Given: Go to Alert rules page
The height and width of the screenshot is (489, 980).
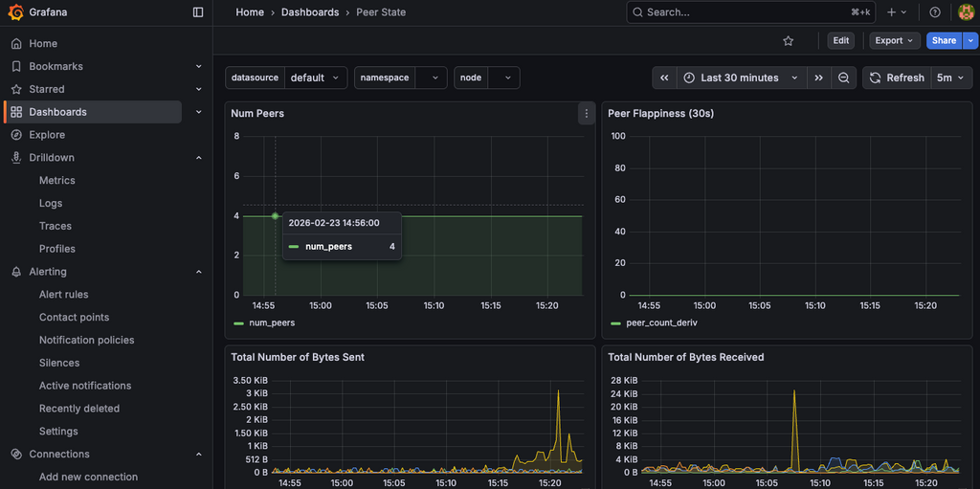Looking at the screenshot, I should (63, 295).
